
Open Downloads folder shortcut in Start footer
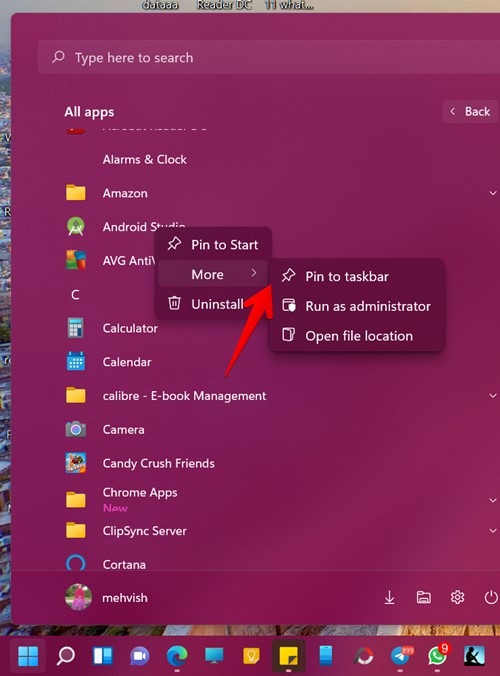389,598
